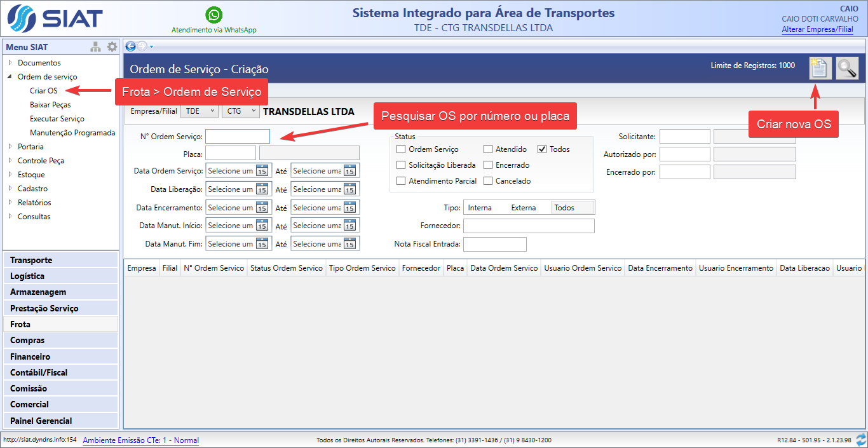
Task: Open the Data Encerramento start calendar picker
Action: click(x=262, y=208)
